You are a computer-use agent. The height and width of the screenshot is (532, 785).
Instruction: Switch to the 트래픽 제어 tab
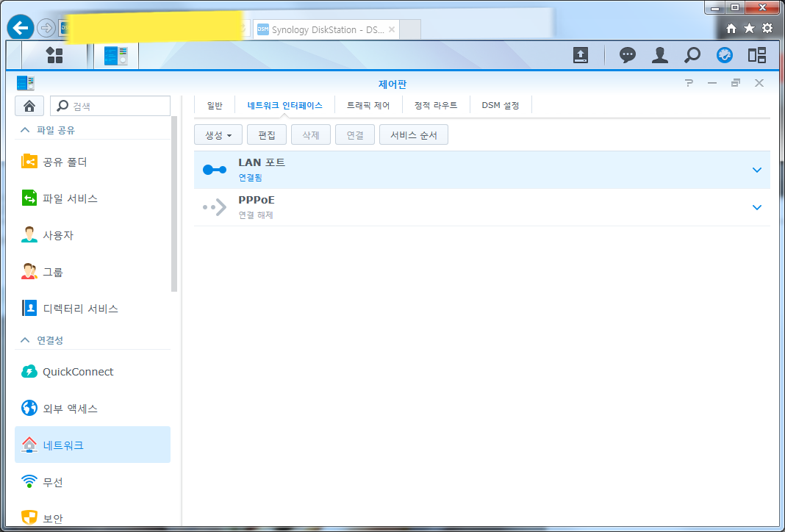pyautogui.click(x=369, y=104)
